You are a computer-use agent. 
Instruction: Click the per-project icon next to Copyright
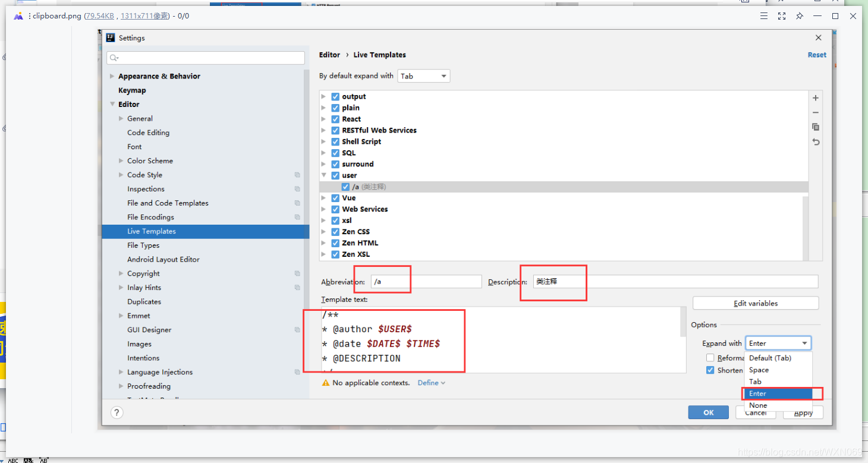pos(297,273)
